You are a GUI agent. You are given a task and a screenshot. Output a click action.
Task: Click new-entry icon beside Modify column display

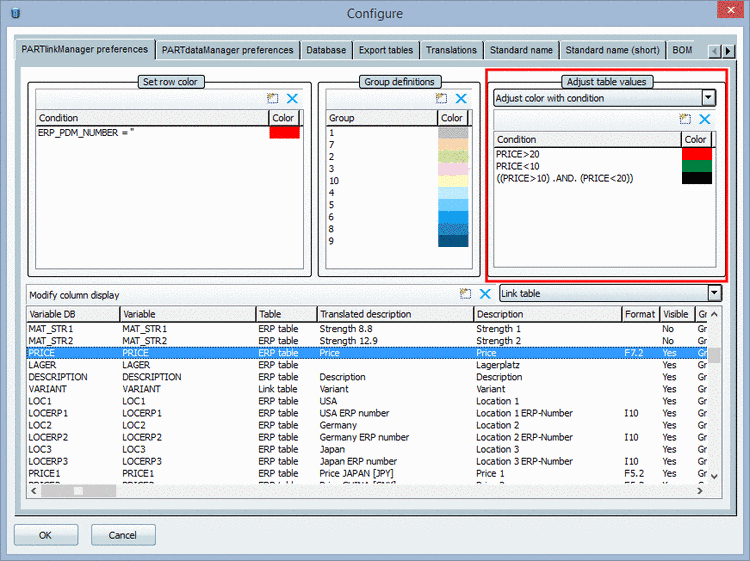[x=465, y=294]
